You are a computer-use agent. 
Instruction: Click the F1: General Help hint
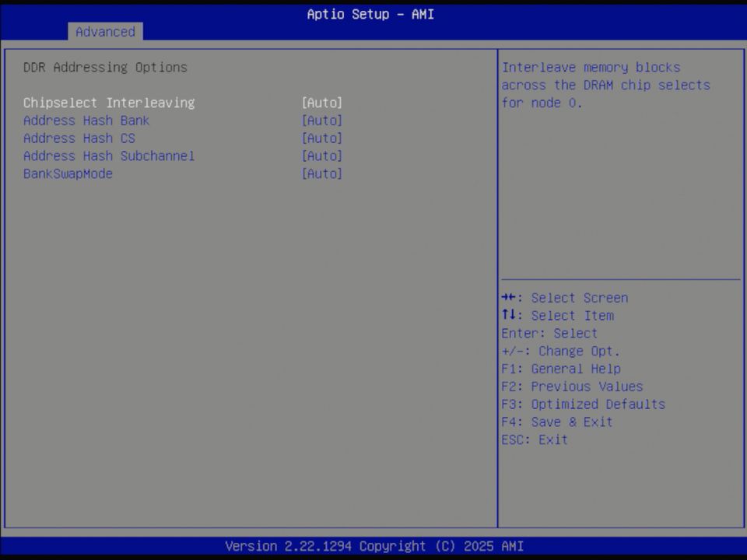(x=560, y=369)
